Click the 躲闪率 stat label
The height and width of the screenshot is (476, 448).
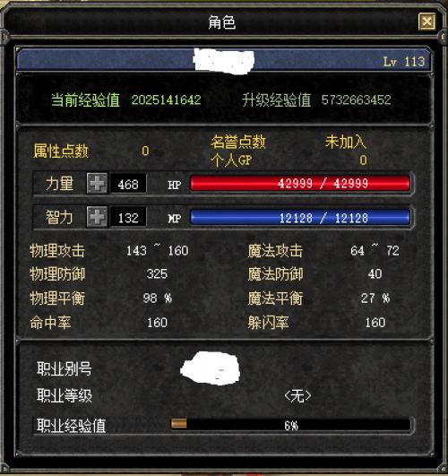(268, 322)
